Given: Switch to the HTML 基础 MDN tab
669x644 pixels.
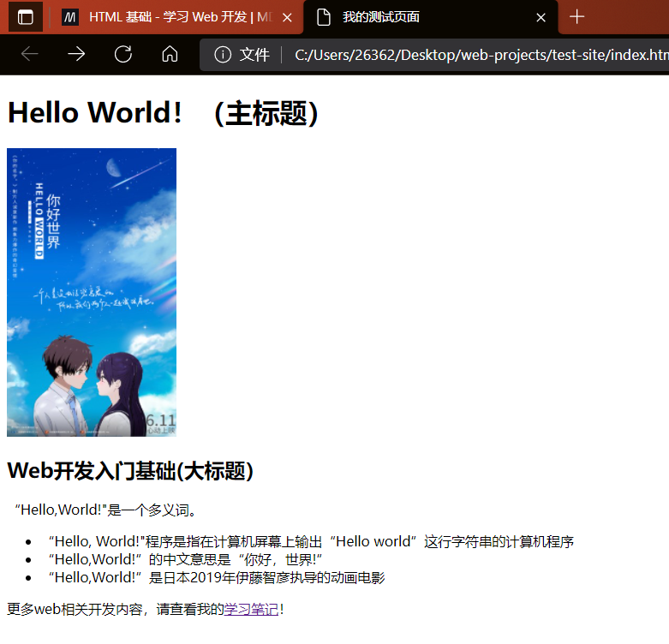Looking at the screenshot, I should [177, 17].
